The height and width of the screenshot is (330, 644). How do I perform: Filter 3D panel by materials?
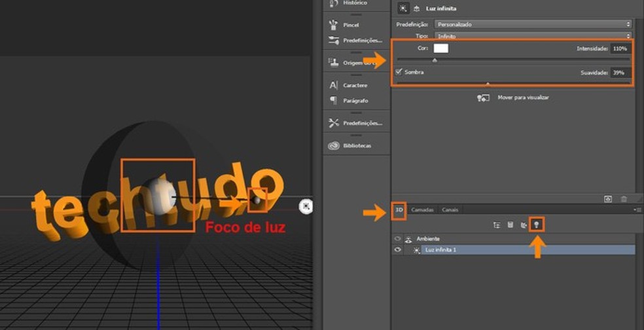coord(524,225)
